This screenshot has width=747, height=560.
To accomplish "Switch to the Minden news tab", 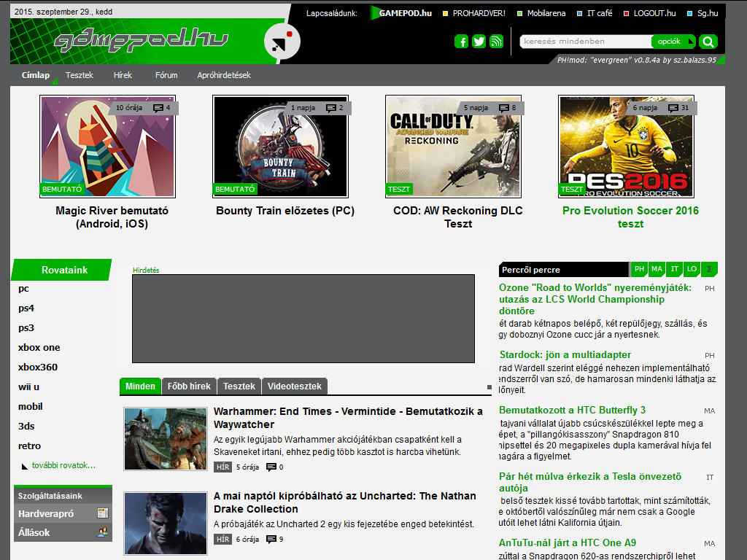I will coord(140,386).
